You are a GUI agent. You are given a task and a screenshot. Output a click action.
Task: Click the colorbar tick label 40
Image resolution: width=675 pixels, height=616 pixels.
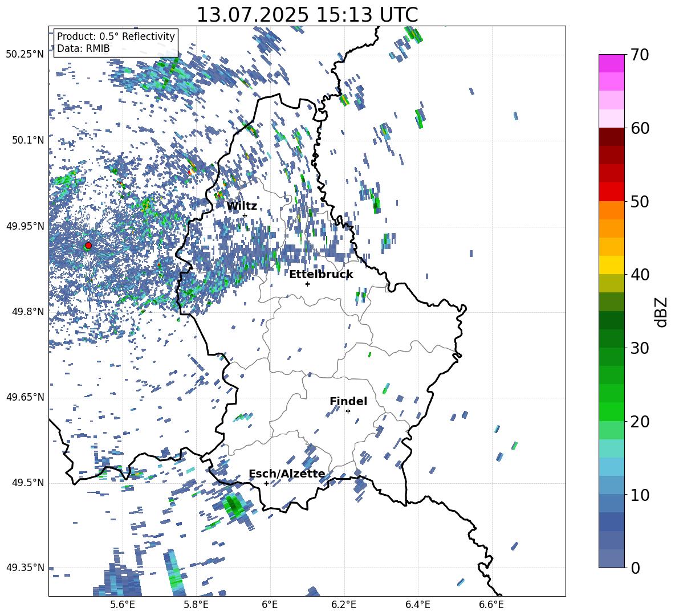click(640, 275)
